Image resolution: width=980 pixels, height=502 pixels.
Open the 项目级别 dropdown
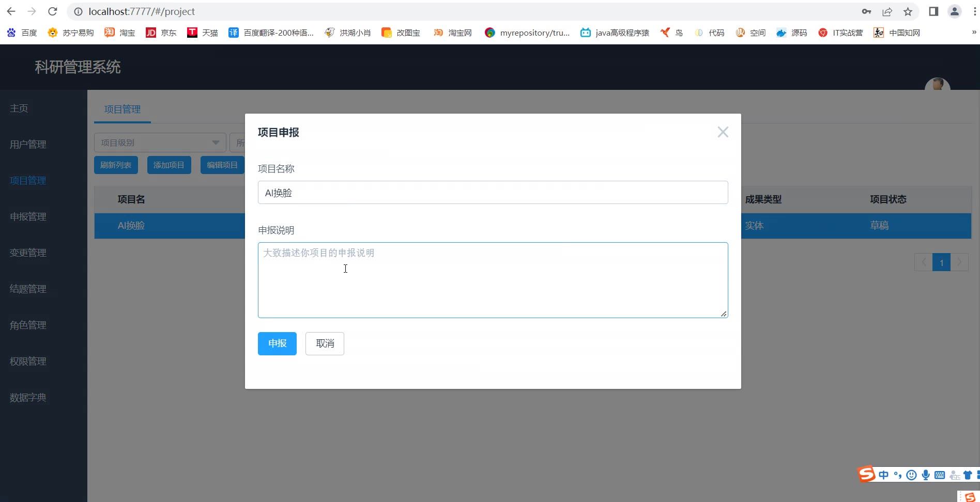click(x=160, y=143)
